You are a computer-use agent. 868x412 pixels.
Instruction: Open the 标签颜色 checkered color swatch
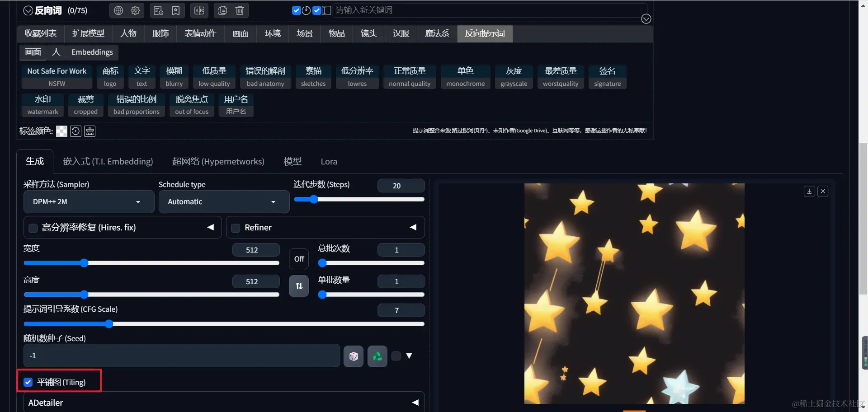point(61,131)
